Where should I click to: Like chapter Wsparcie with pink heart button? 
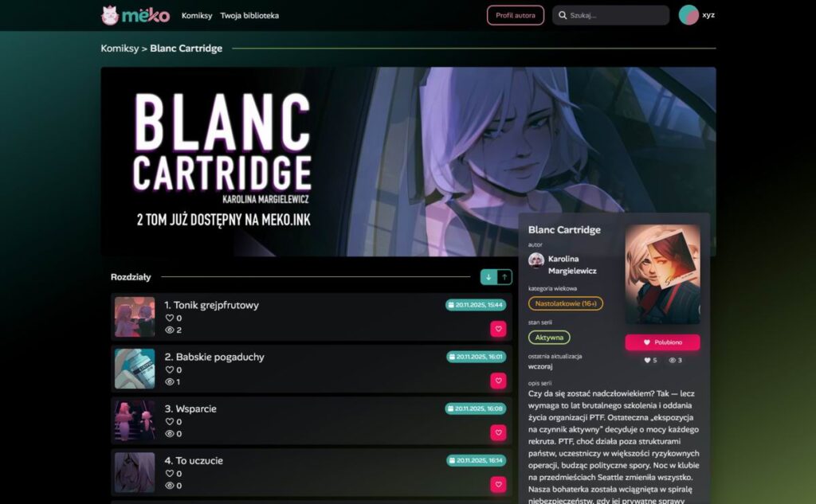tap(498, 433)
